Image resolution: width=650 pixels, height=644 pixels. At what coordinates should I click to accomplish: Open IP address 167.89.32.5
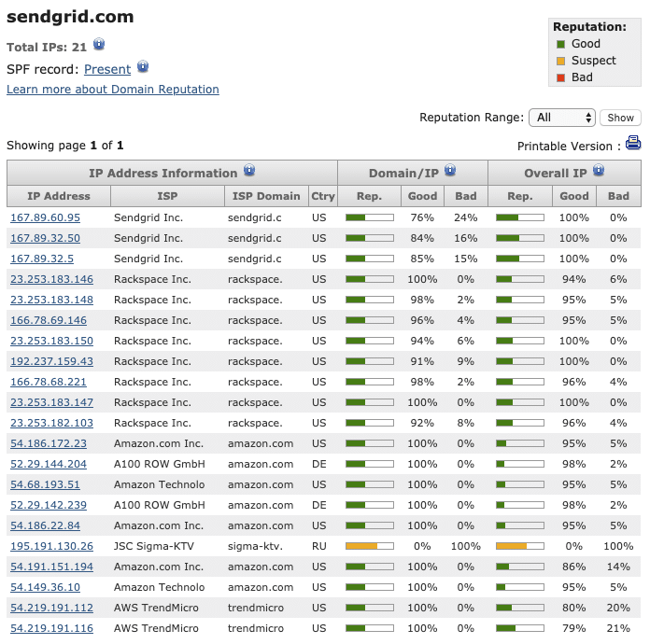[x=42, y=259]
